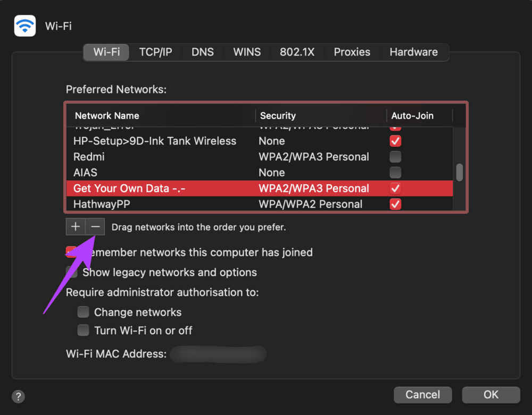
Task: Confirm changes with the OK button
Action: (x=491, y=394)
